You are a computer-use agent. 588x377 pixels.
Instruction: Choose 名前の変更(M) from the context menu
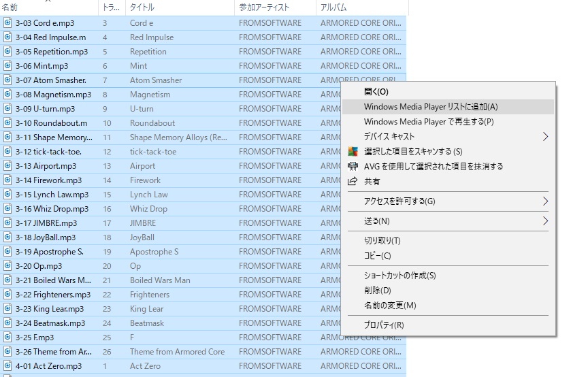pyautogui.click(x=448, y=306)
